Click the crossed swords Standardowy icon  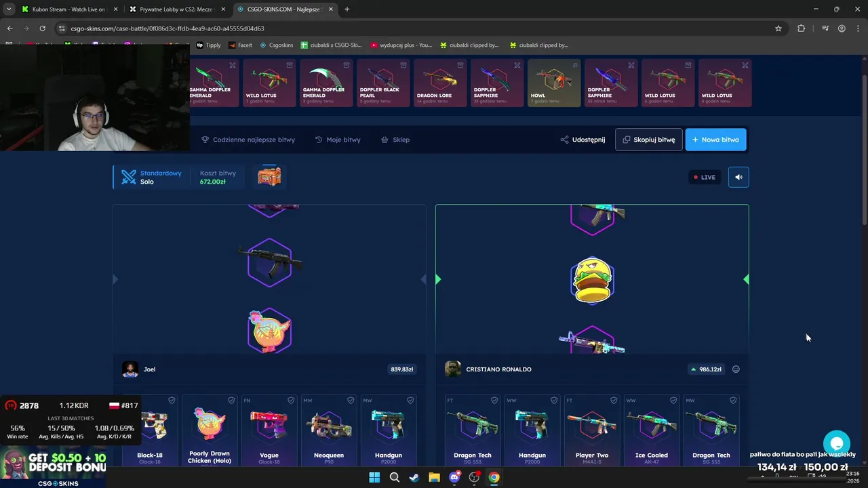[129, 177]
